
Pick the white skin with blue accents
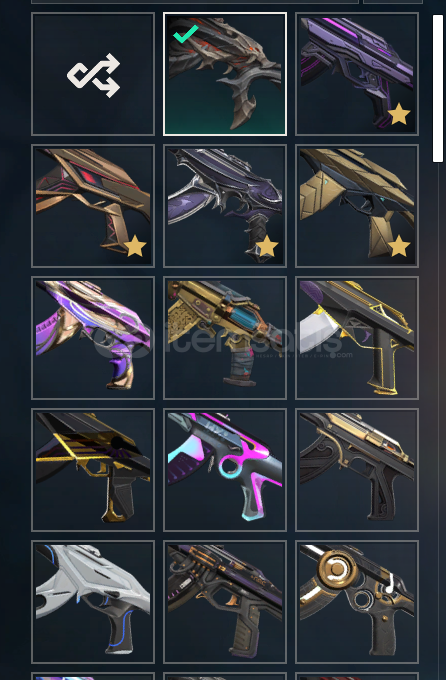93,602
